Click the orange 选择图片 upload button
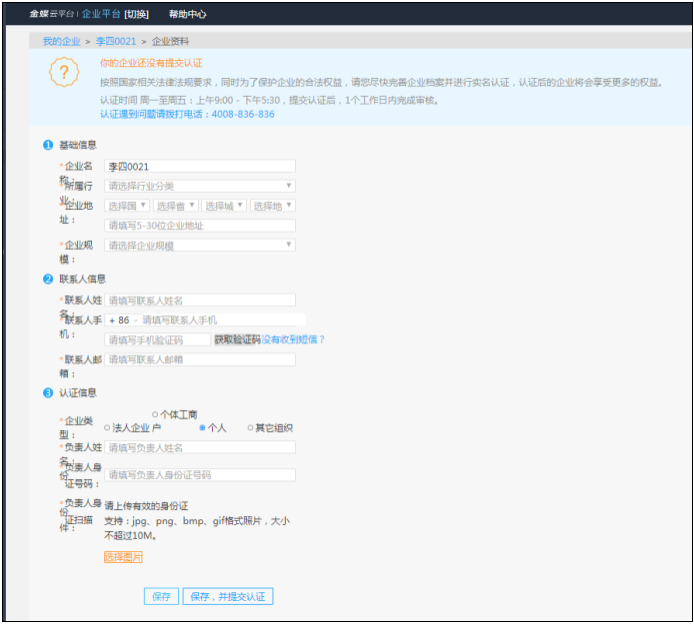The width and height of the screenshot is (694, 625). (x=123, y=557)
